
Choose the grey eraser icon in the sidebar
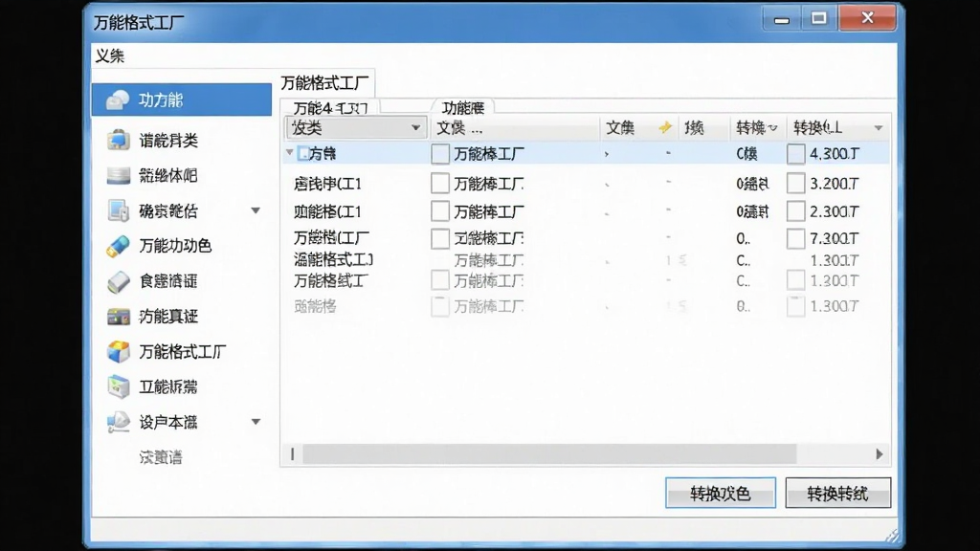[118, 282]
